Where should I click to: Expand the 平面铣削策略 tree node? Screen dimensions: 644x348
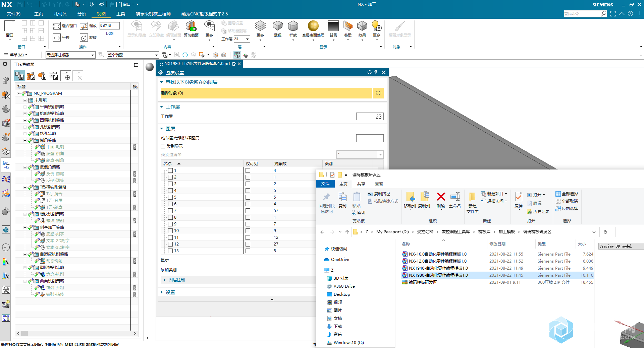25,107
